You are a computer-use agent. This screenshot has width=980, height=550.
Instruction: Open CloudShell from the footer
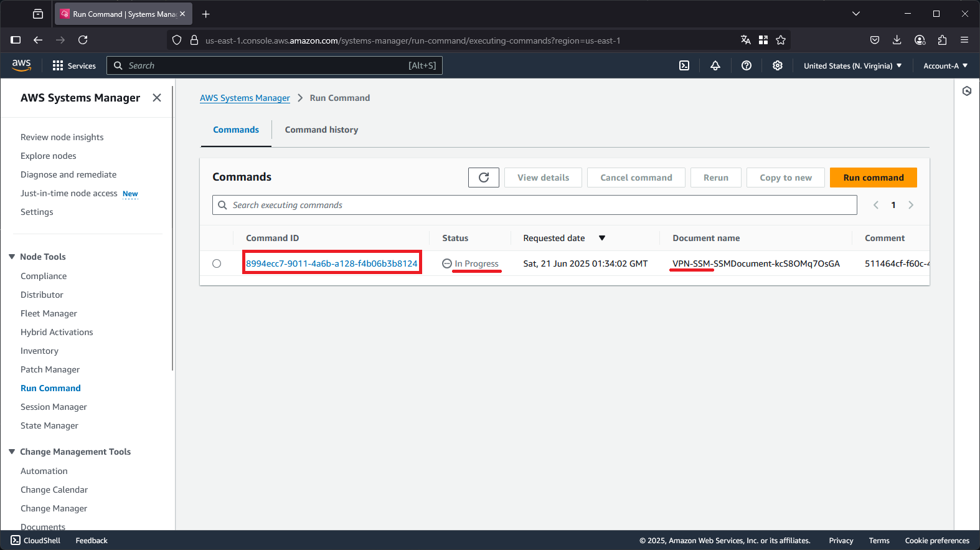click(x=35, y=541)
